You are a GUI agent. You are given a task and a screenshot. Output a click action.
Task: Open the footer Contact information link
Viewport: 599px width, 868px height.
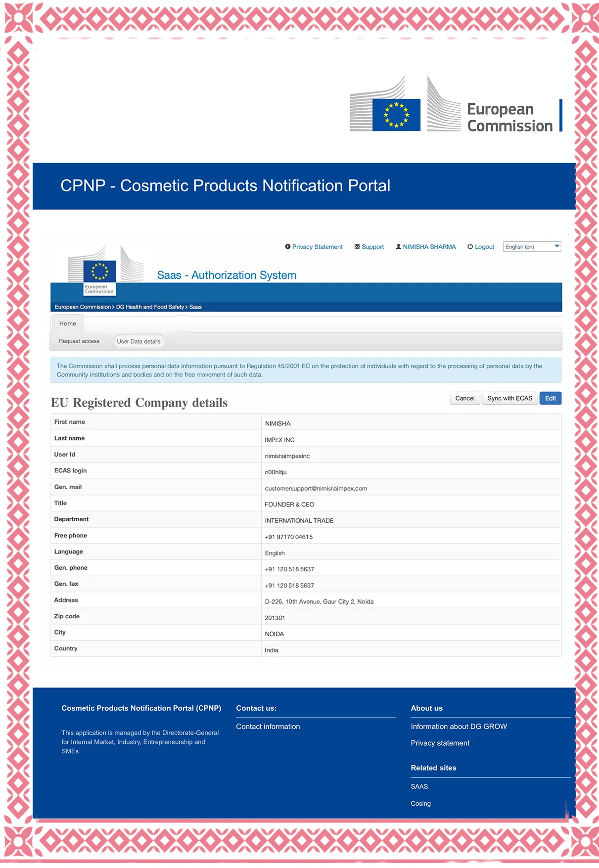pyautogui.click(x=268, y=727)
